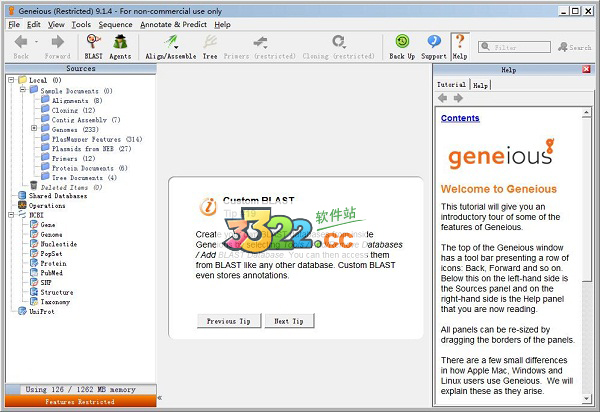Go back in the Help panel
The width and height of the screenshot is (600, 412).
(443, 98)
